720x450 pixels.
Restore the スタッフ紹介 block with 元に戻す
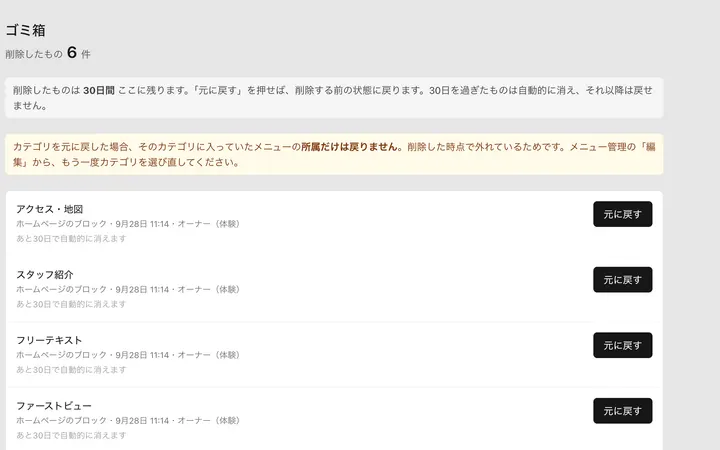pos(622,280)
